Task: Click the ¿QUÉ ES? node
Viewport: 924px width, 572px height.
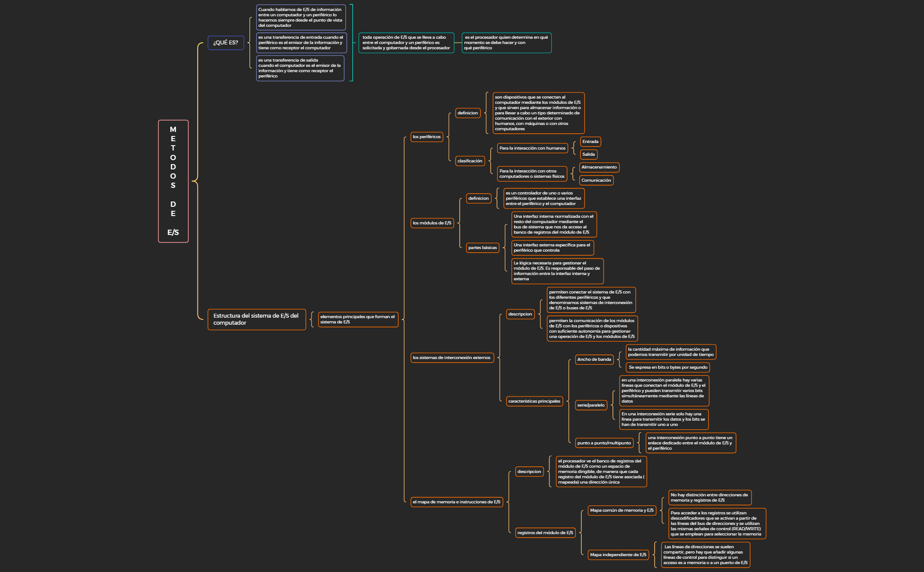Action: coord(226,43)
